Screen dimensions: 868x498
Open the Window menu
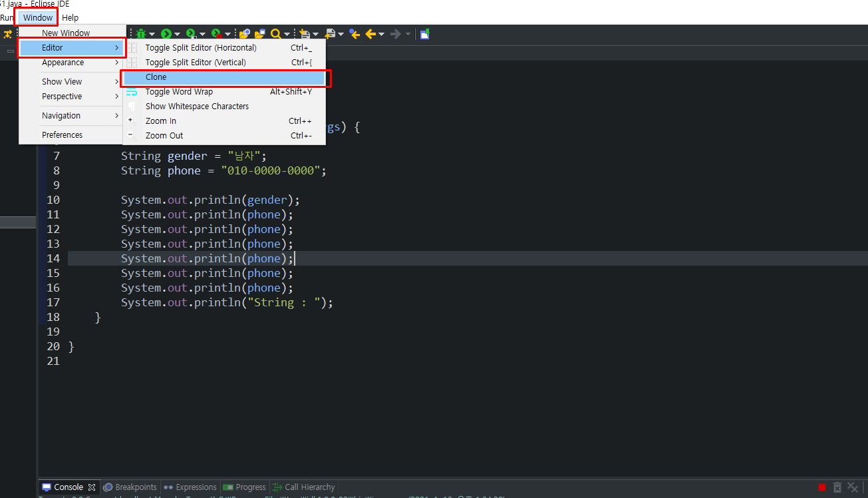(x=37, y=18)
